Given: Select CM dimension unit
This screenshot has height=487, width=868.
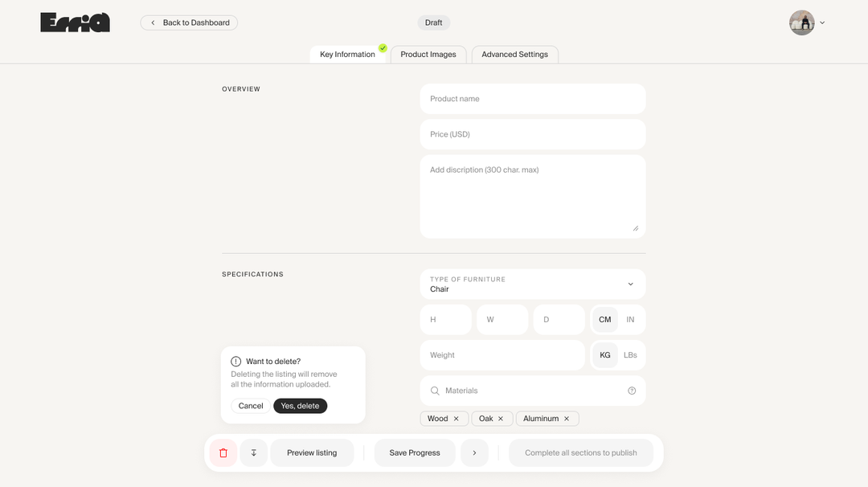Looking at the screenshot, I should pos(605,320).
